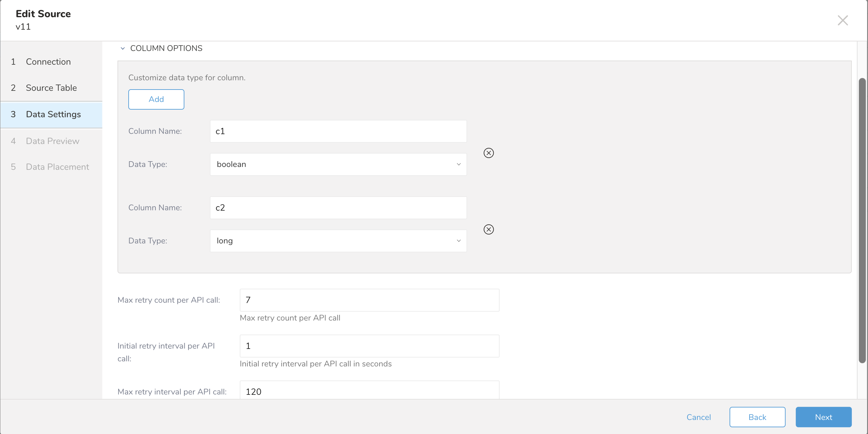
Task: Open the boolean Data Type dropdown
Action: point(338,164)
